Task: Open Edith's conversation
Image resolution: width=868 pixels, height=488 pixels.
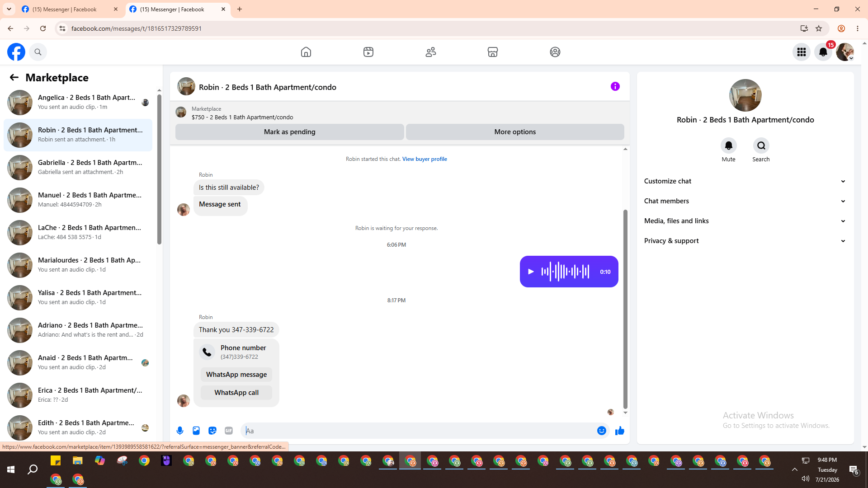Action: click(78, 428)
